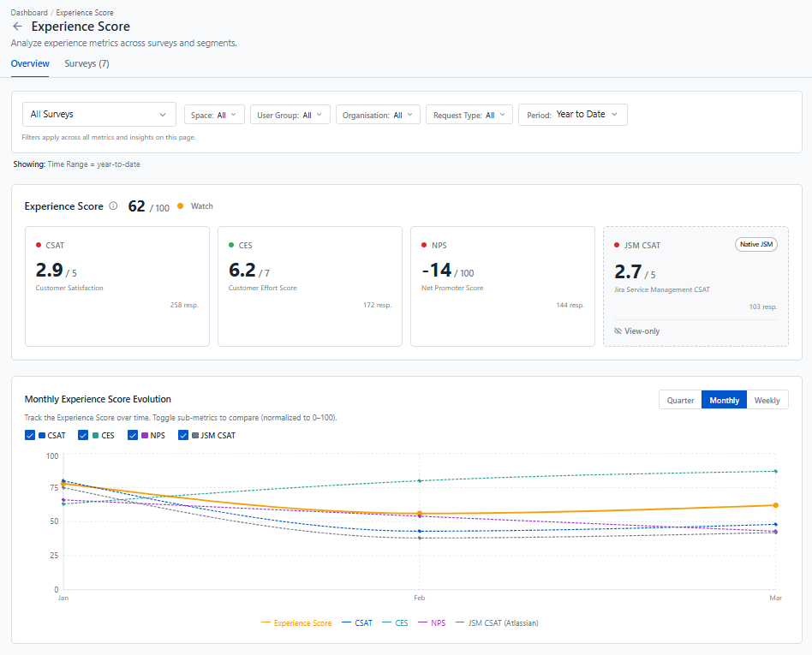
Task: Click the NPS entry in chart legend
Action: (x=432, y=623)
